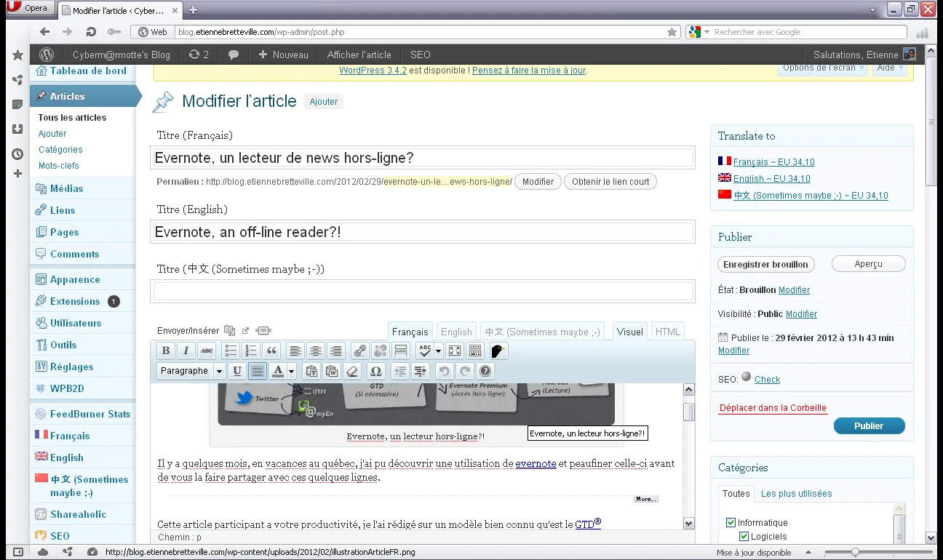Justify the text alignment

[258, 371]
